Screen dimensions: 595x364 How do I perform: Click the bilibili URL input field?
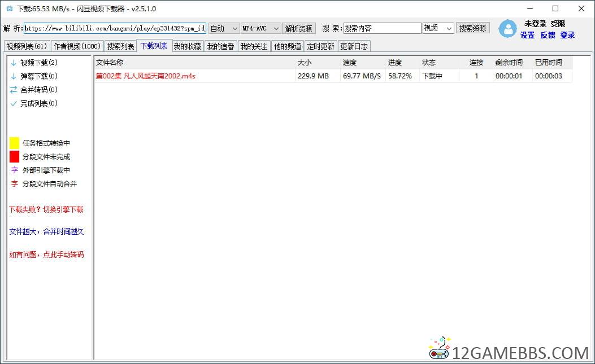pos(115,28)
